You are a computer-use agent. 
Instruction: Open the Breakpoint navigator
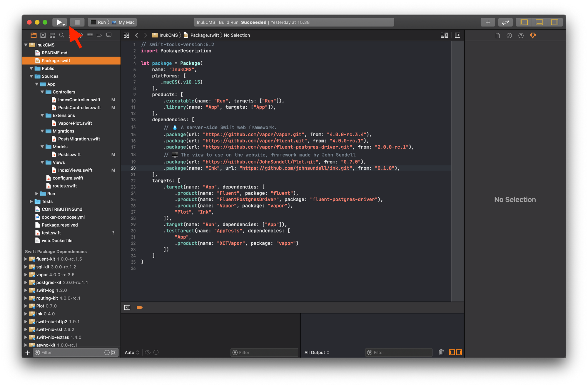(99, 35)
